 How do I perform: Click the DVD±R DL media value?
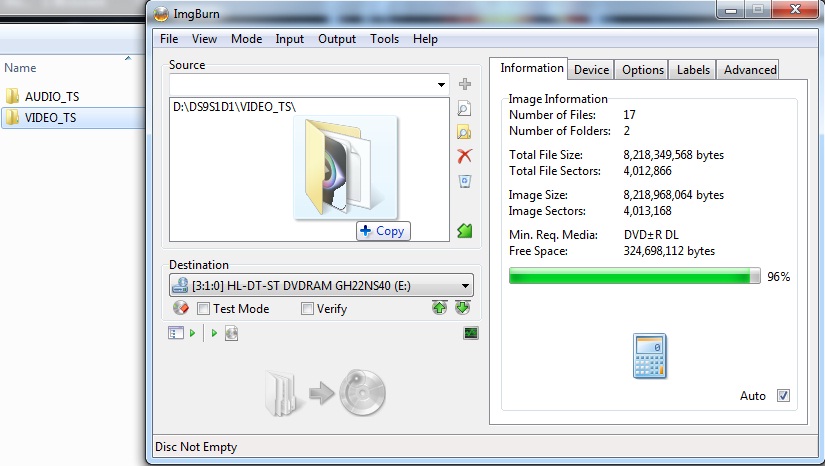coord(651,235)
